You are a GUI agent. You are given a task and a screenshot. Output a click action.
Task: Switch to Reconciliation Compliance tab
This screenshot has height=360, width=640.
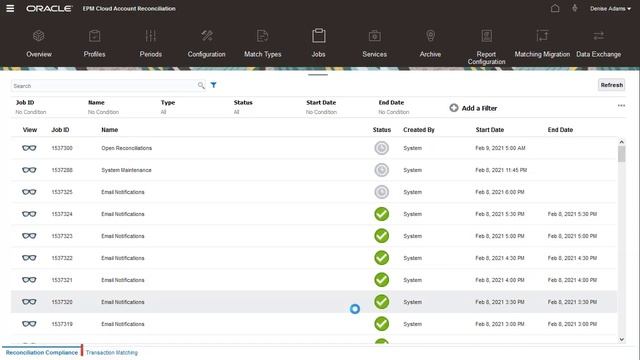tap(42, 352)
